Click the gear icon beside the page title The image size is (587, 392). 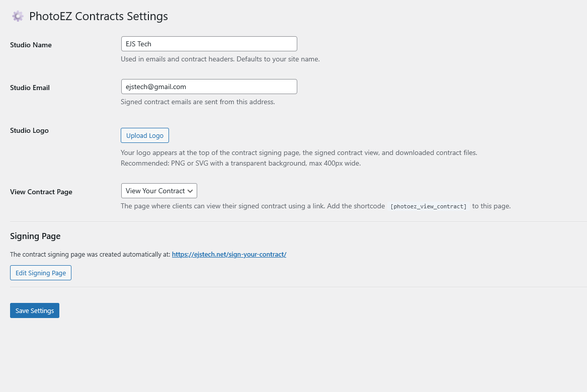18,16
